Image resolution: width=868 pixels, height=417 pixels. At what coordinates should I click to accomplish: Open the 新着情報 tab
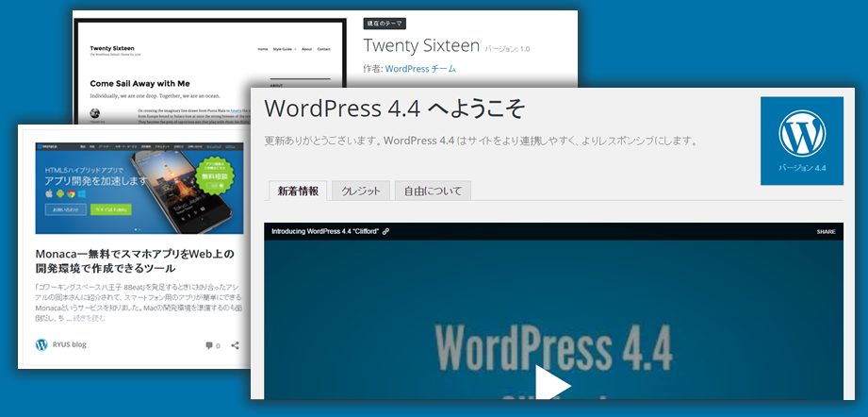click(298, 191)
